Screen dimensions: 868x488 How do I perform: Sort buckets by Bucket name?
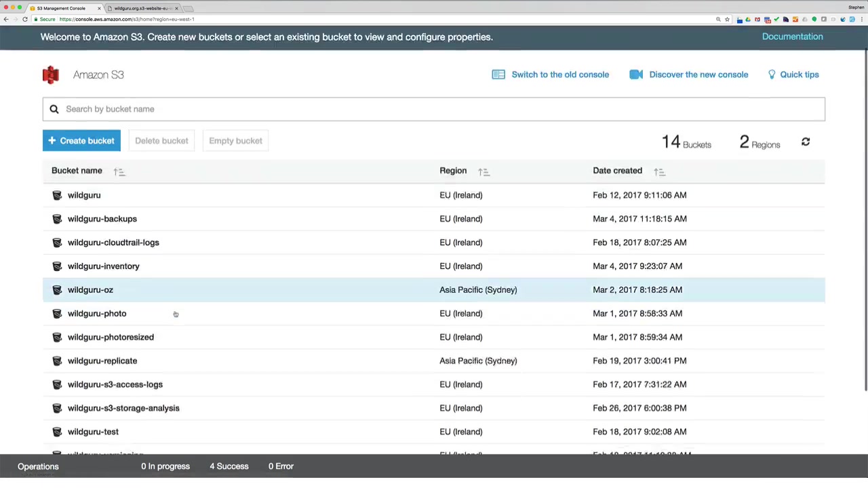[x=119, y=171]
